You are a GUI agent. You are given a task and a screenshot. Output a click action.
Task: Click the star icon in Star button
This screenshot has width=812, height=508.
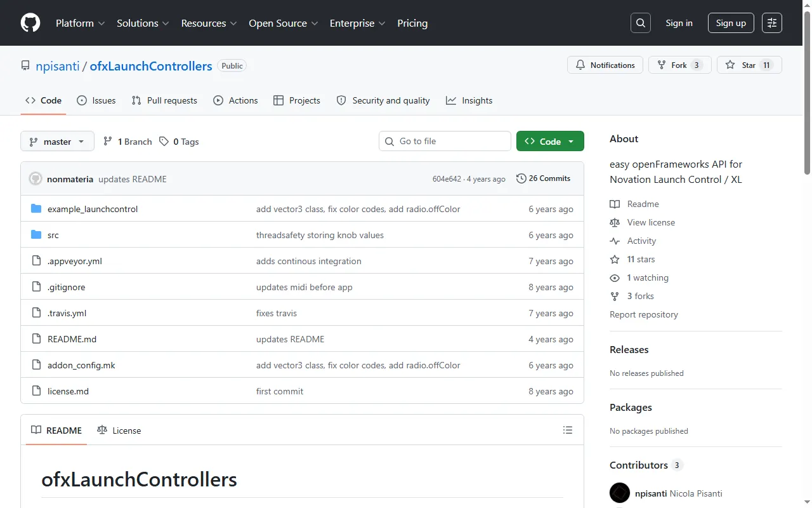(x=730, y=65)
